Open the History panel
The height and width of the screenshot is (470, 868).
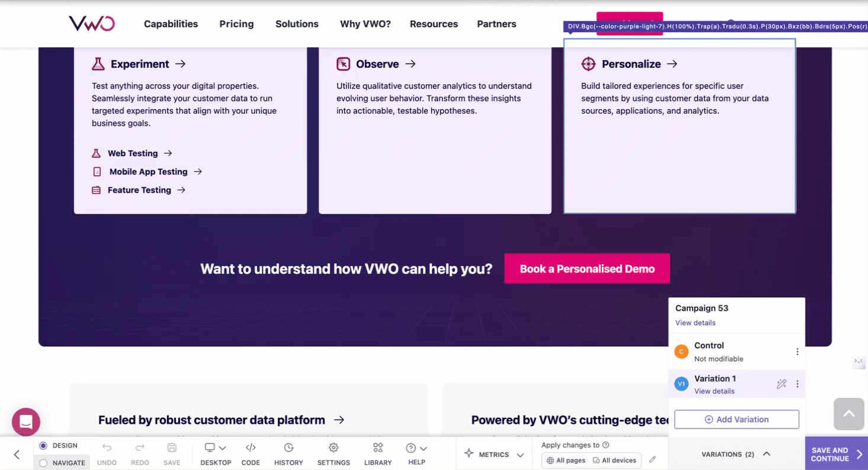pos(288,453)
